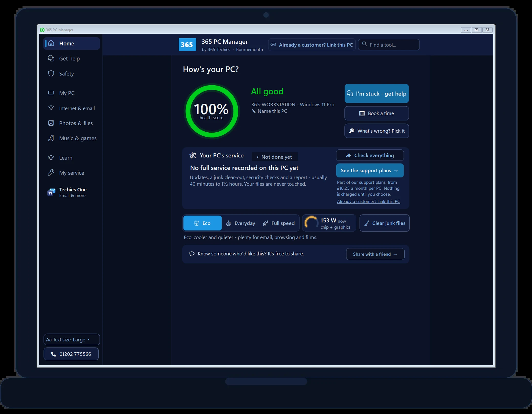Image resolution: width=532 pixels, height=414 pixels.
Task: Select the Eco power mode
Action: [202, 223]
